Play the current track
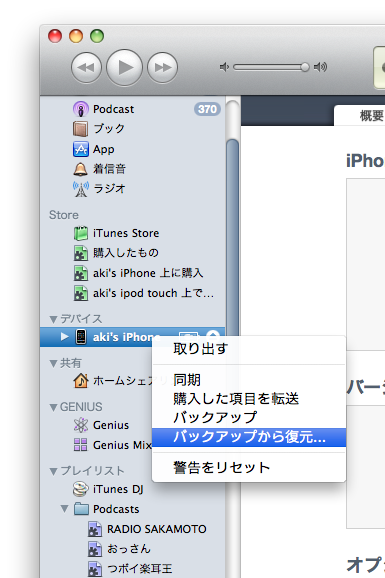Viewport: 385px width, 578px height. click(x=125, y=67)
